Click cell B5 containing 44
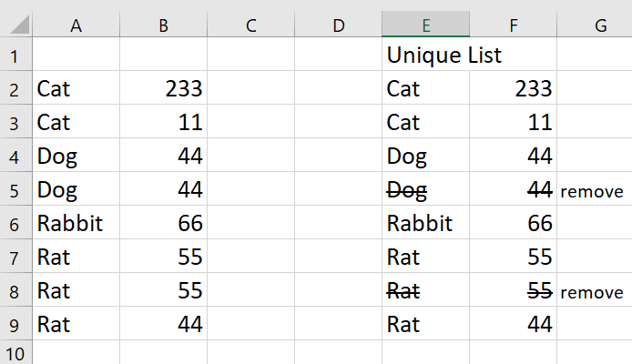The width and height of the screenshot is (632, 364). (164, 189)
